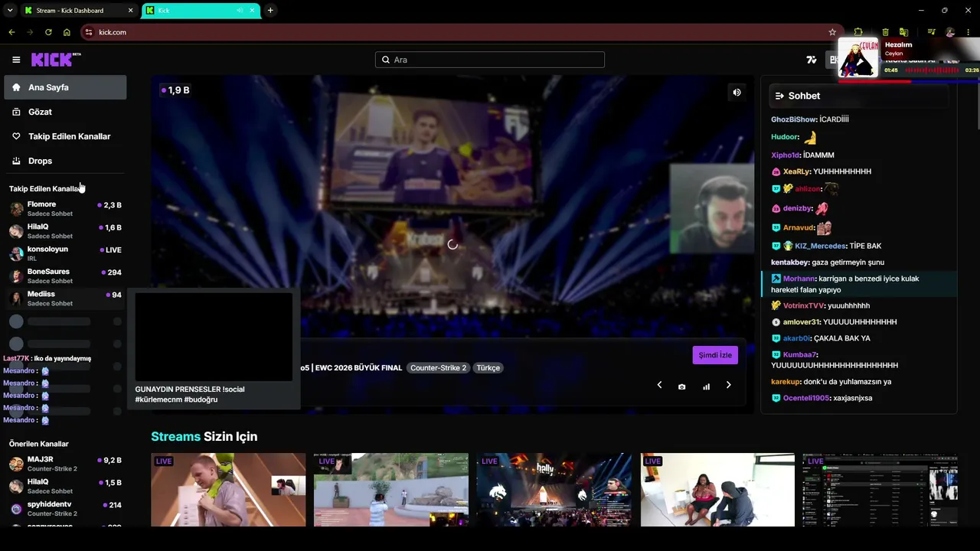980x551 pixels.
Task: Show the next featured stream
Action: pos(728,385)
